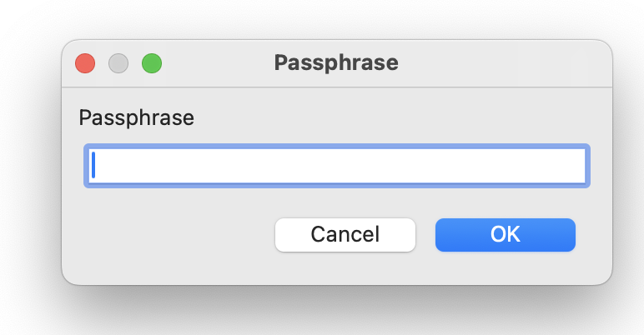644x335 pixels.
Task: Click the green zoom window button
Action: 152,63
